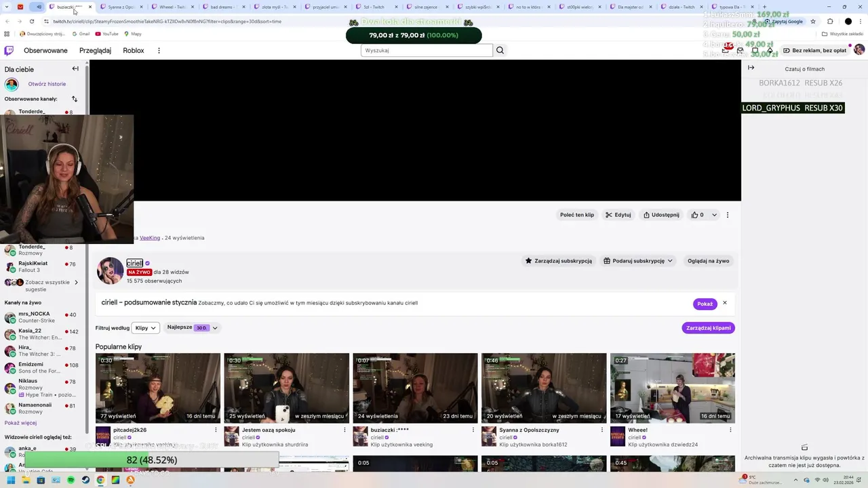Click the Pokaż button in banner
Screen dimensions: 868x488
pyautogui.click(x=705, y=304)
